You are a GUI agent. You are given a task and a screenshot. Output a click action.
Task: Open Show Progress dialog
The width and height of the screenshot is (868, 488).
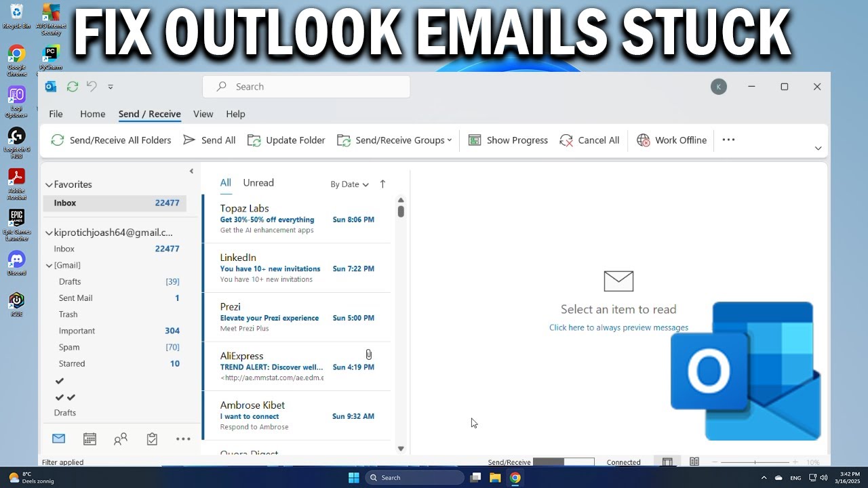[508, 140]
